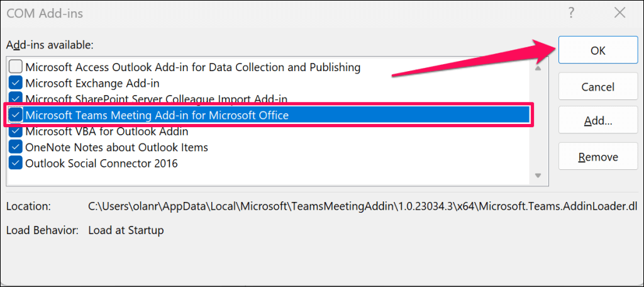Close the COM Add-ins dialog

click(x=619, y=13)
